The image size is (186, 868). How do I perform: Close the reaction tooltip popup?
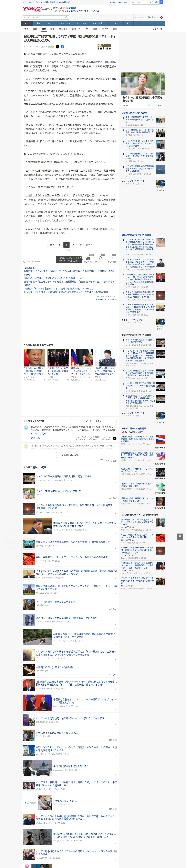pos(80,258)
